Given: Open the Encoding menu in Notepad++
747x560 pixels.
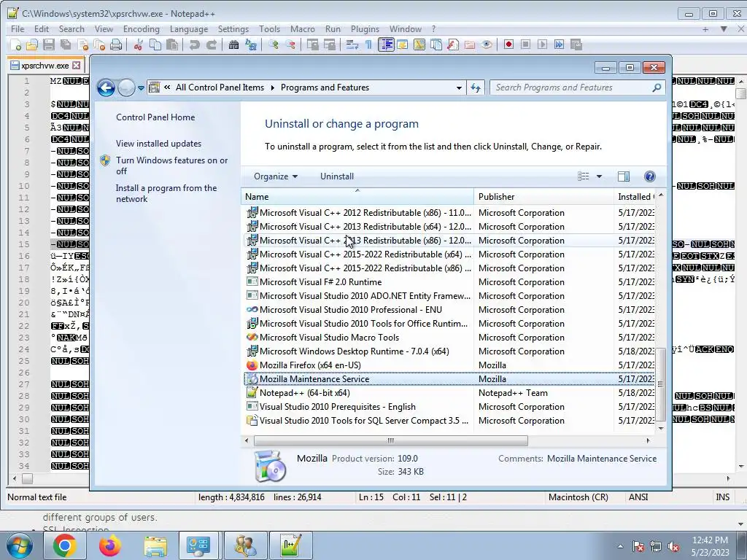Looking at the screenshot, I should pyautogui.click(x=142, y=29).
